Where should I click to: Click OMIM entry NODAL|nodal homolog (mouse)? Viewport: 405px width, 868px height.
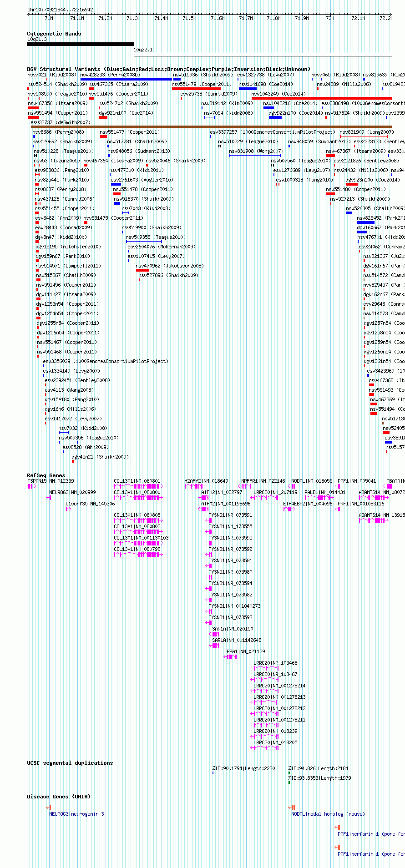[328, 814]
